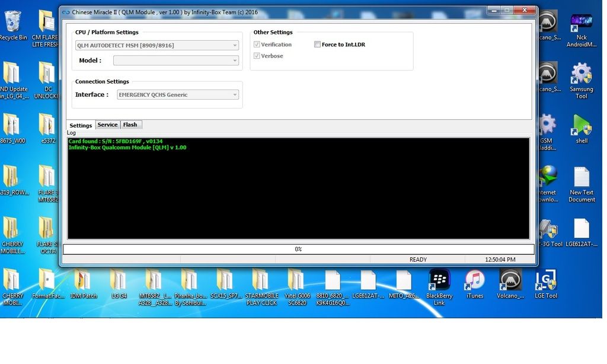Launch the Samsung Tool shortcut
Viewport: 607px width, 364px height.
tap(582, 80)
